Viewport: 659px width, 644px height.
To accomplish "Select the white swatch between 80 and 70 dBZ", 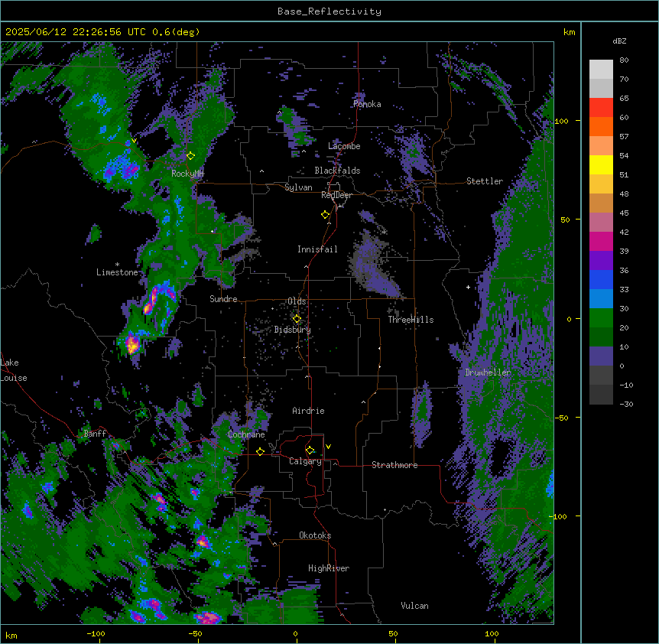I will (601, 70).
